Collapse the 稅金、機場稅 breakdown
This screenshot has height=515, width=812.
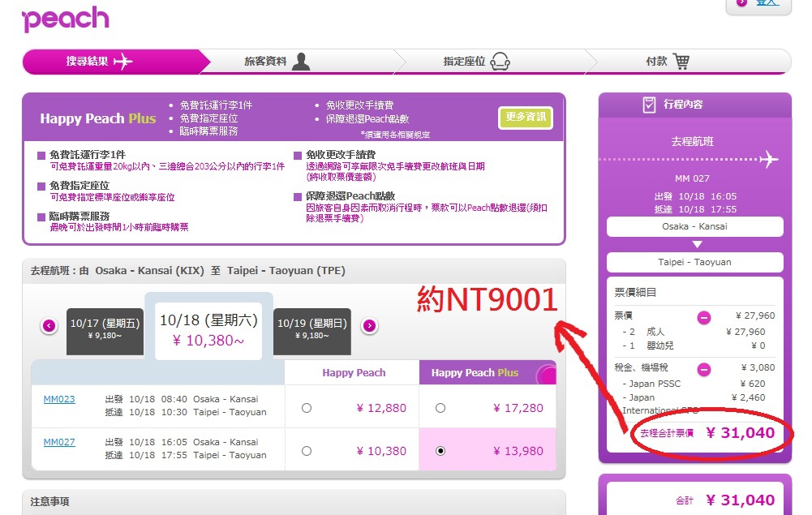click(704, 369)
